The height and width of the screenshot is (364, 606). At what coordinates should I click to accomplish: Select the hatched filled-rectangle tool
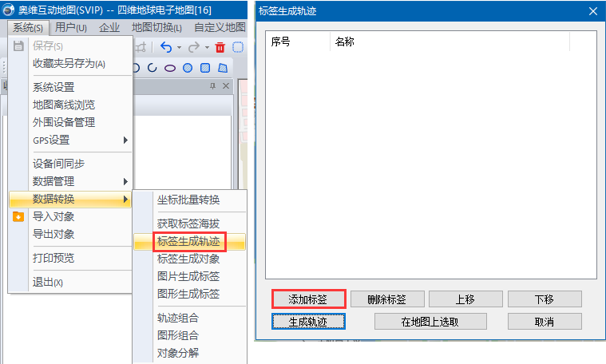coord(205,68)
